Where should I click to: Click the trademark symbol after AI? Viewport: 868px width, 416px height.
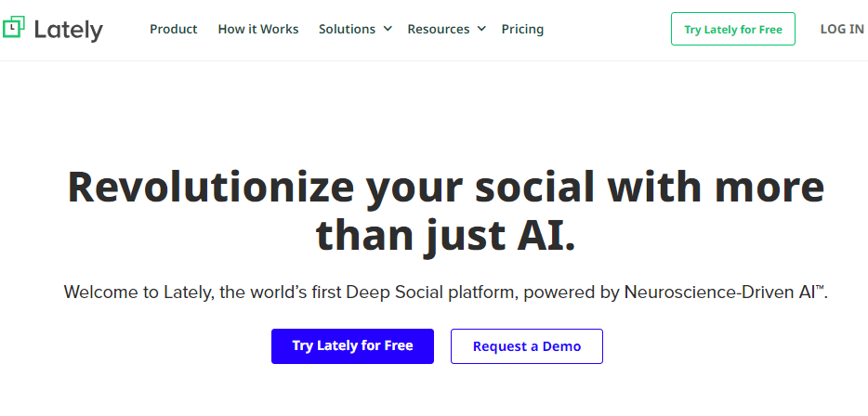821,289
